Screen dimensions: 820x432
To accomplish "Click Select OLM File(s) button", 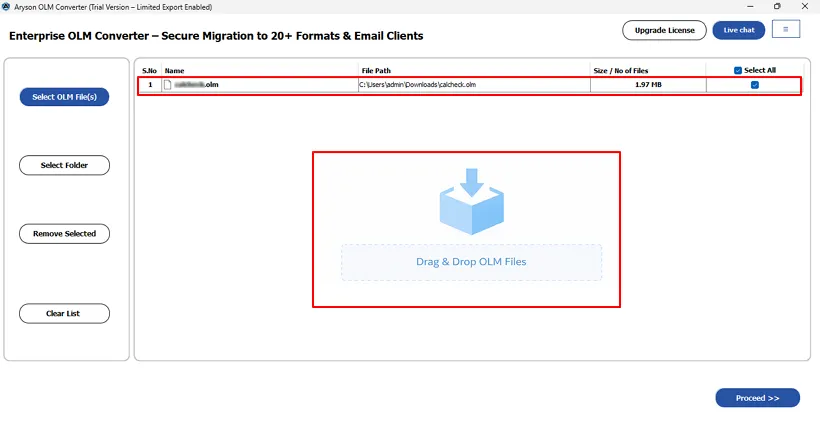I will (x=64, y=97).
